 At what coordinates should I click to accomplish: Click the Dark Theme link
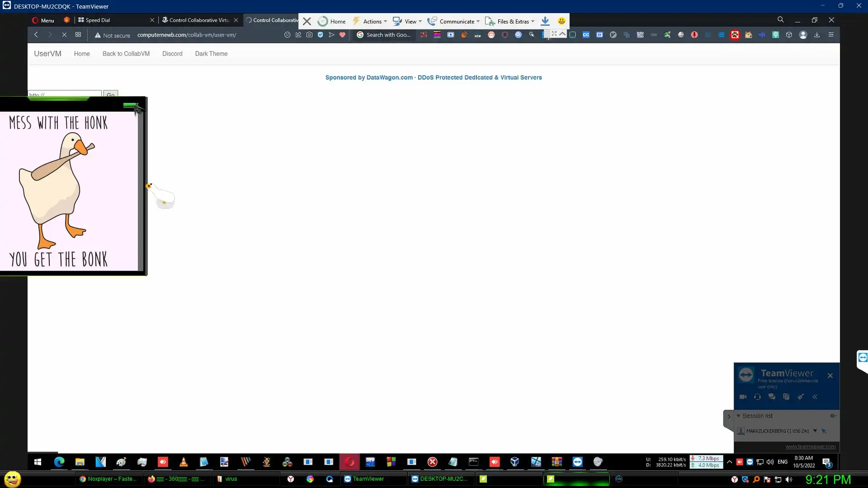coord(211,54)
